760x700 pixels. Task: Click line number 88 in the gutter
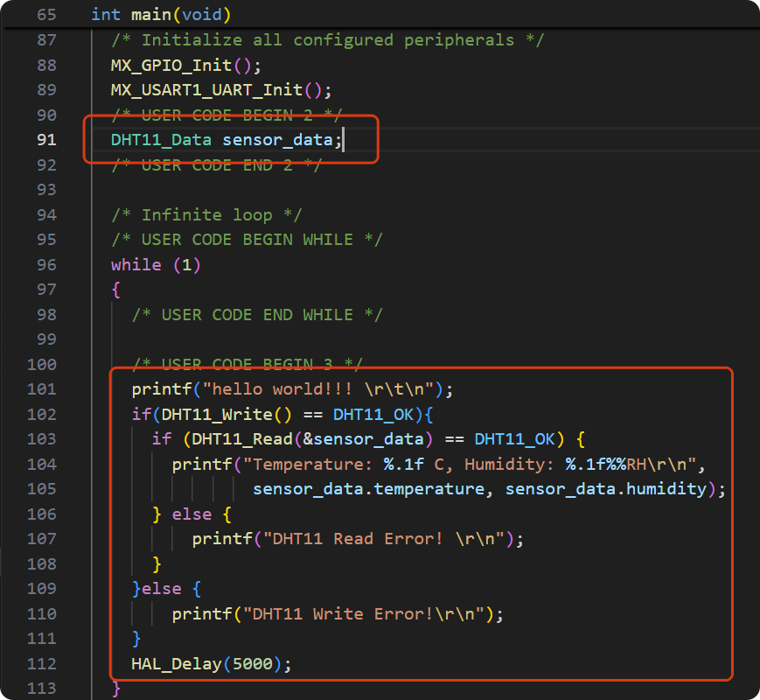(x=46, y=65)
